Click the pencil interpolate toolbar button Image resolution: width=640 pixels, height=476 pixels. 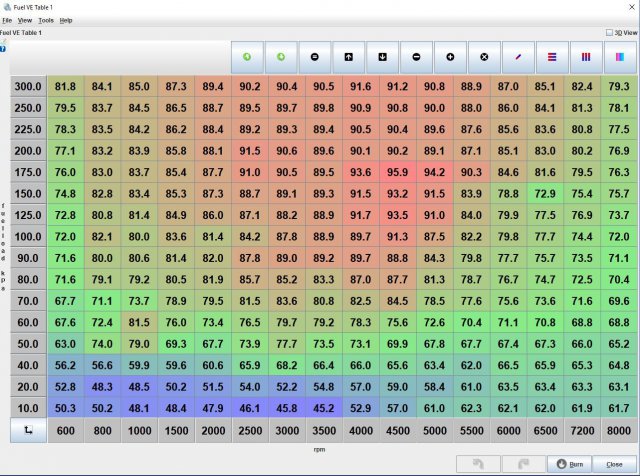point(518,57)
